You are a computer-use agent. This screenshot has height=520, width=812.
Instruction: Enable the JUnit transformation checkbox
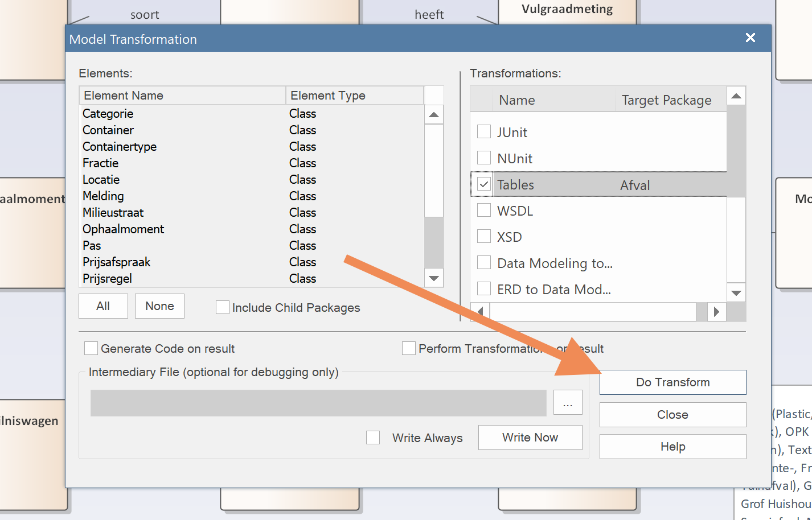pos(484,132)
